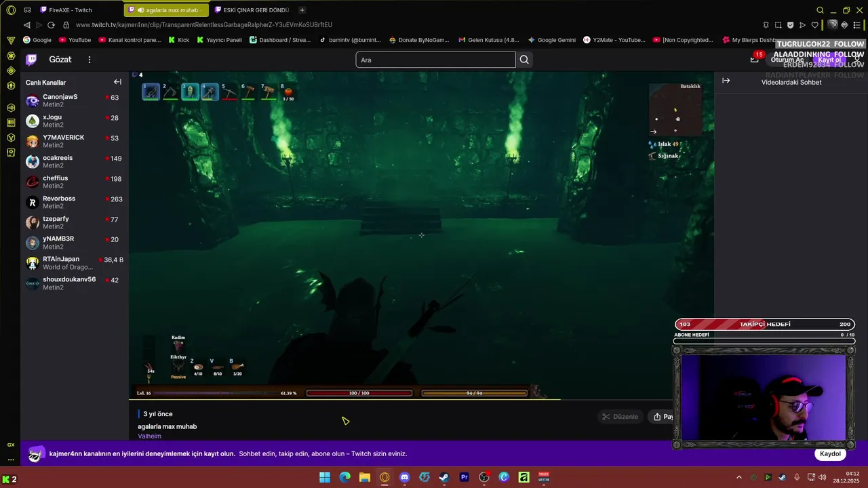Open tzeparfy channel in sidebar
The image size is (868, 488).
(x=73, y=222)
